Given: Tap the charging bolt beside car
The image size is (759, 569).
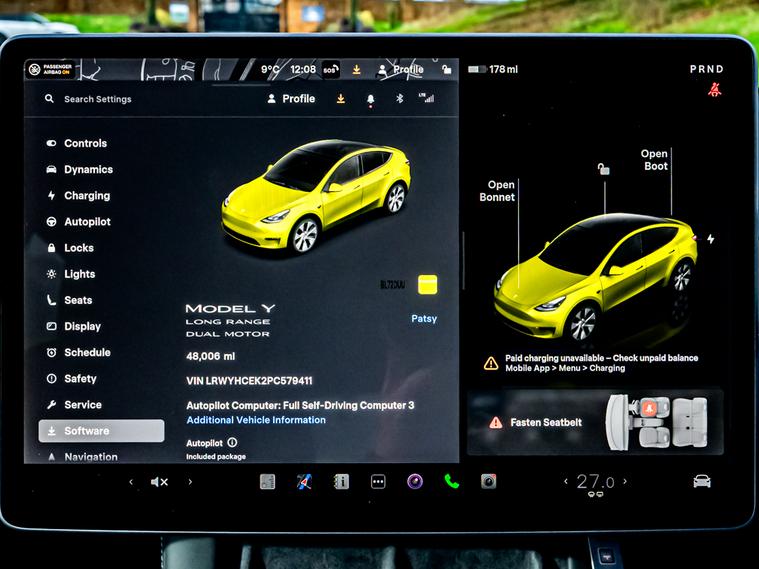Looking at the screenshot, I should coord(711,239).
